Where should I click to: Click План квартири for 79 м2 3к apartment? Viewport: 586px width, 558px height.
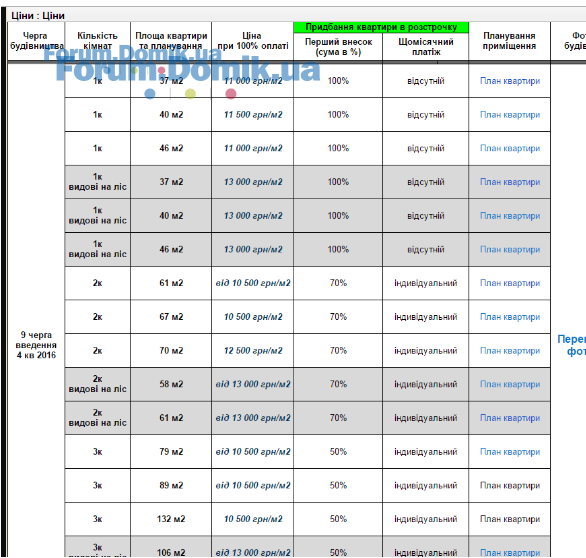pyautogui.click(x=510, y=452)
